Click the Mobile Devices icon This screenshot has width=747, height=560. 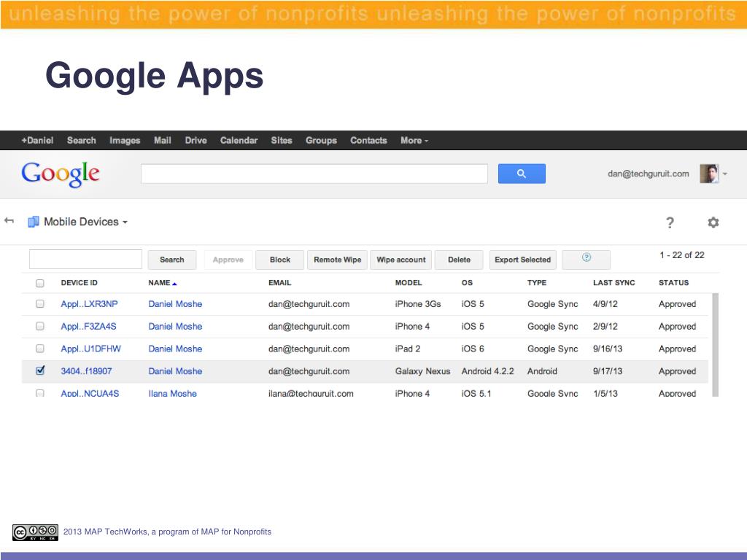pyautogui.click(x=34, y=222)
